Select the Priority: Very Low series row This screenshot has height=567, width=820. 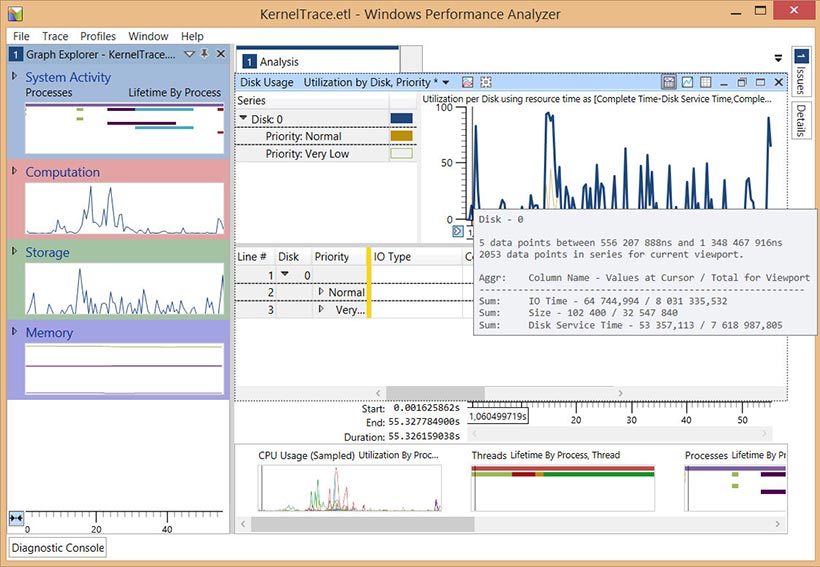point(325,153)
